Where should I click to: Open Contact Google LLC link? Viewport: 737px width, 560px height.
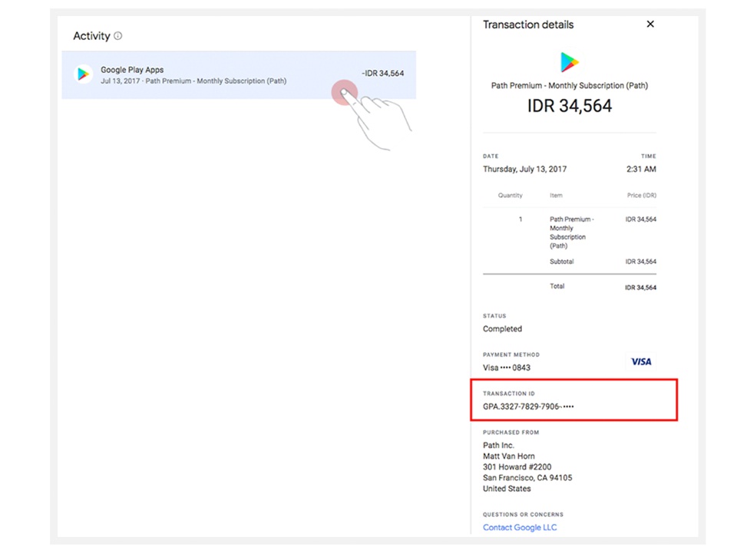pos(520,527)
